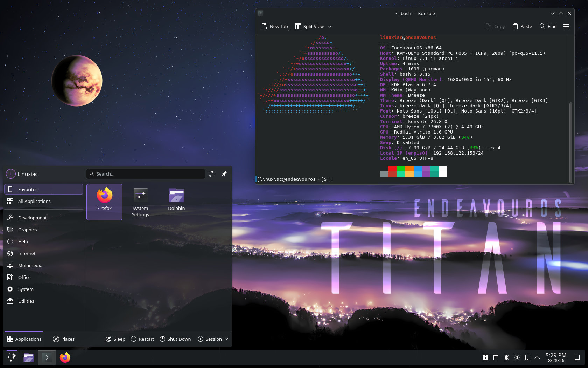588x368 pixels.
Task: Click the 'EndeavourOS x86_64' text in the terminal
Action: pos(416,48)
